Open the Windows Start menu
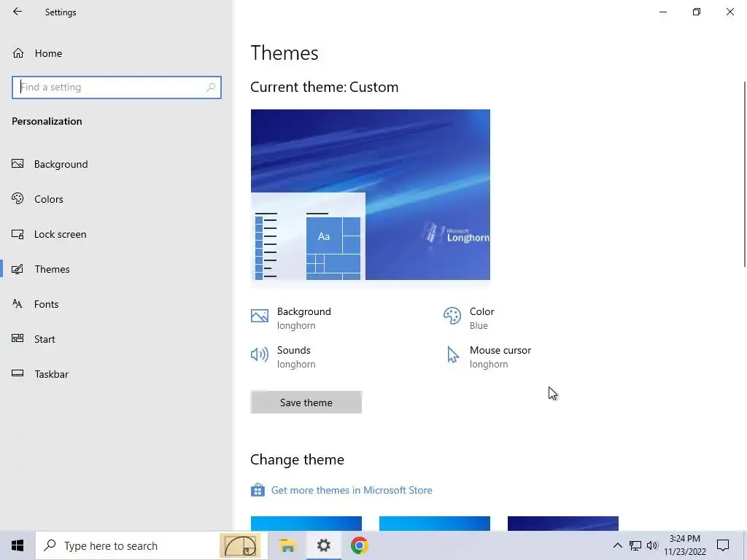747x560 pixels. tap(18, 545)
